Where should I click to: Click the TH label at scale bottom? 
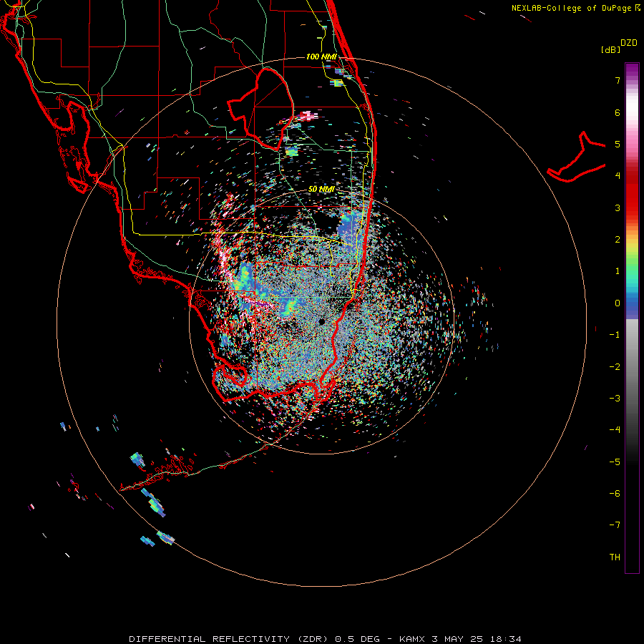pyautogui.click(x=615, y=557)
